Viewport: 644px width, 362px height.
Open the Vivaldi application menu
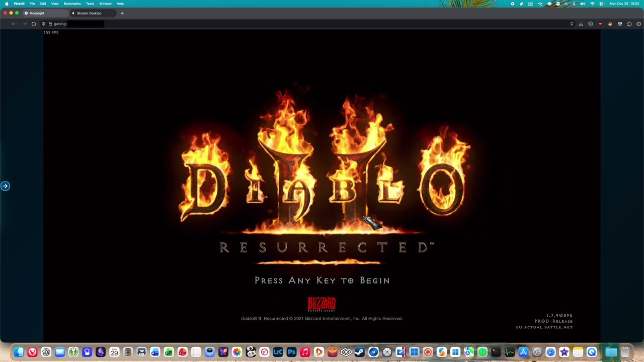pyautogui.click(x=19, y=4)
